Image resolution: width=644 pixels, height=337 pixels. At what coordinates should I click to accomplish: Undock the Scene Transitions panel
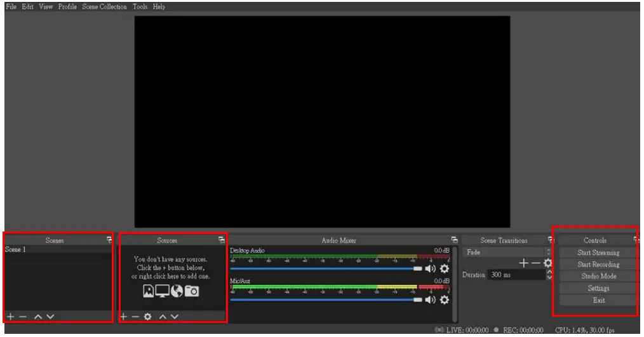click(551, 240)
